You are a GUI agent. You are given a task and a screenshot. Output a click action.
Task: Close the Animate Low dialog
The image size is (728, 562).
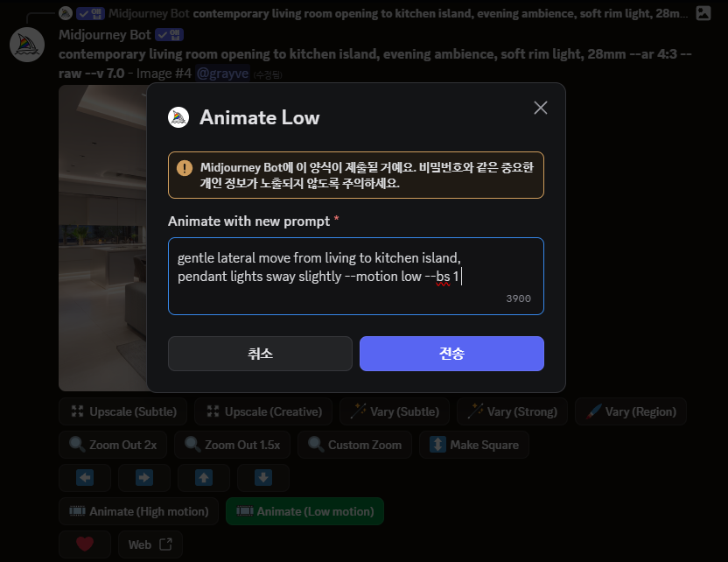541,108
